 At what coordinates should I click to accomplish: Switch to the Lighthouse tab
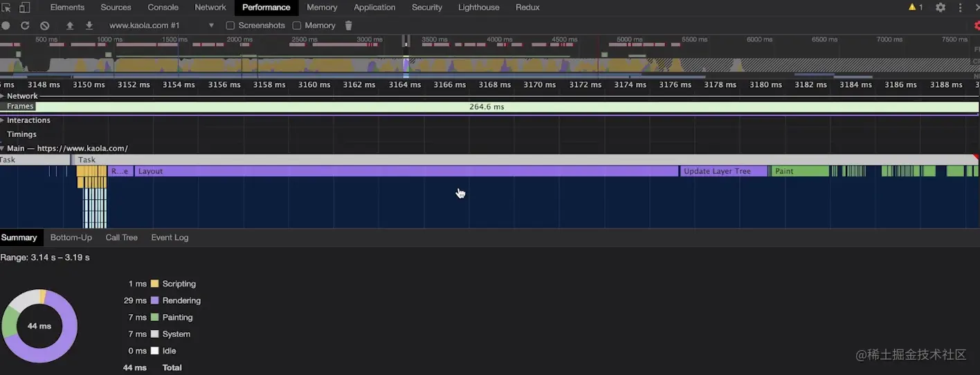479,8
